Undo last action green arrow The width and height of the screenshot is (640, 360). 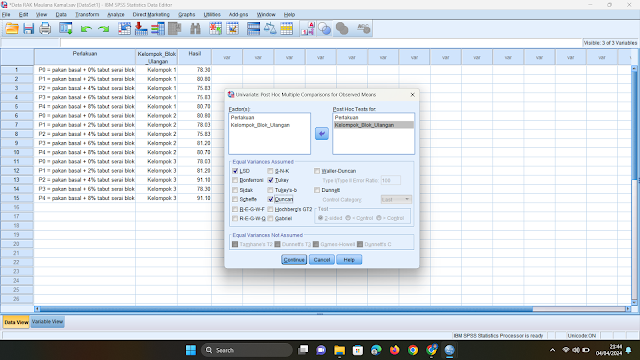tap(86, 29)
